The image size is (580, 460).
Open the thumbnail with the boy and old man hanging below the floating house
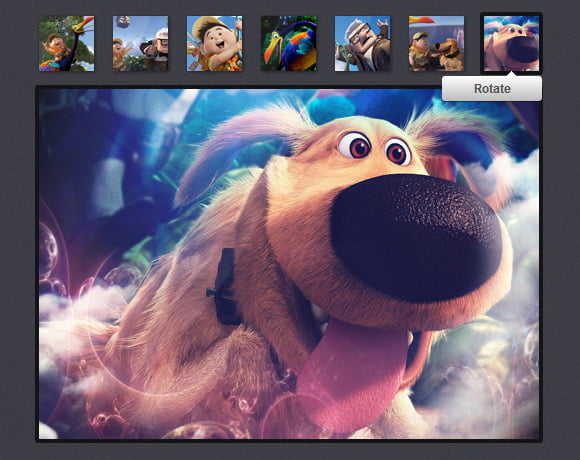click(x=141, y=43)
